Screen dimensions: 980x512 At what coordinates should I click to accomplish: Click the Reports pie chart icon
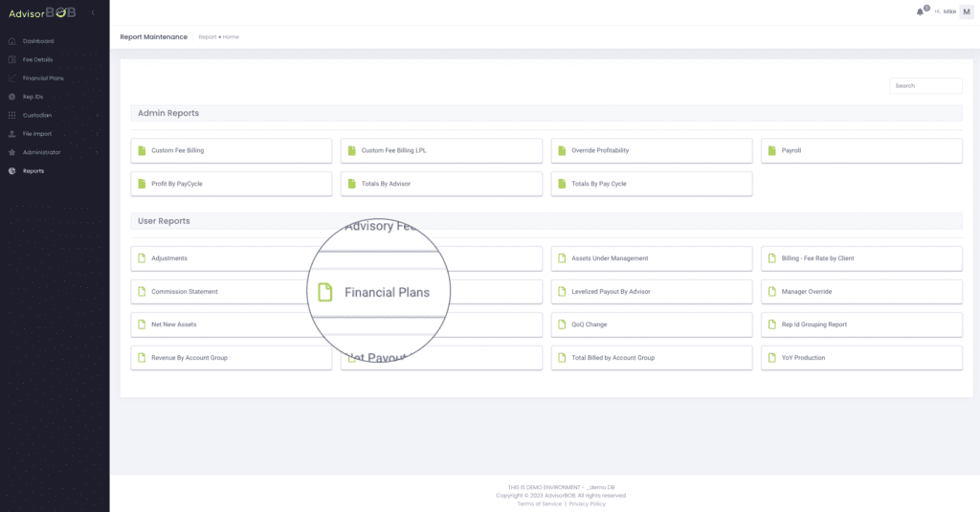[x=11, y=171]
